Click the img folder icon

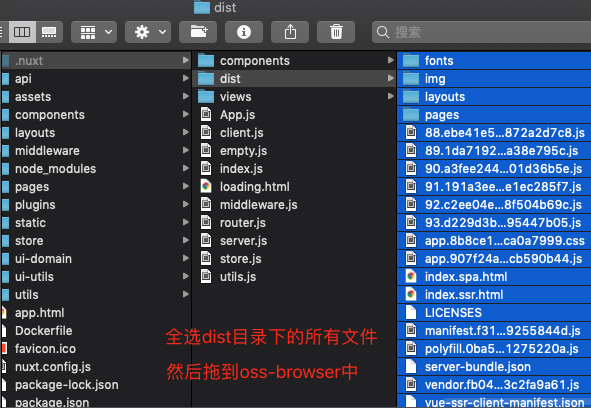pyautogui.click(x=411, y=78)
